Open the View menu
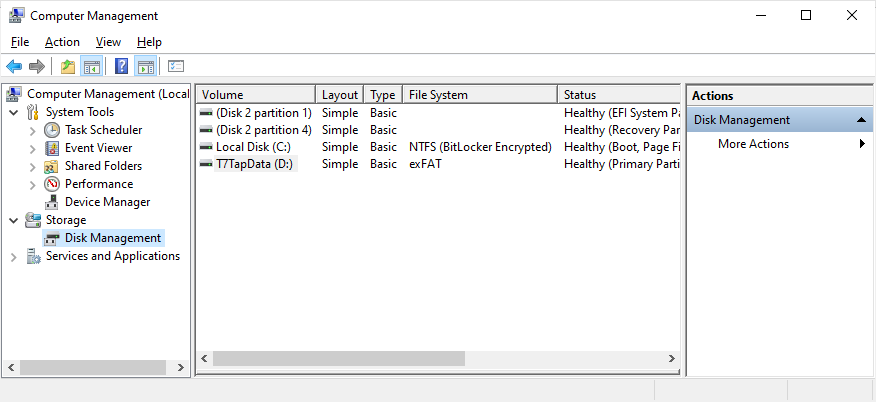 coord(108,42)
